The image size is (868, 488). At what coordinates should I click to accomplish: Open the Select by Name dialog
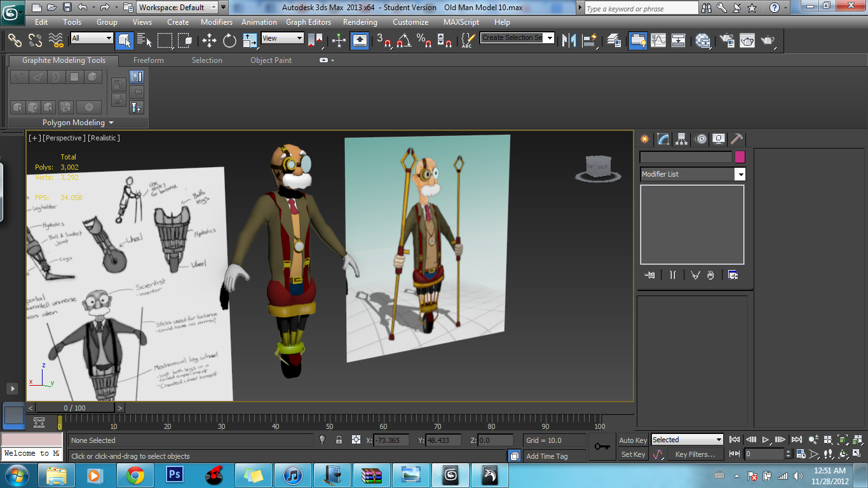pyautogui.click(x=144, y=41)
